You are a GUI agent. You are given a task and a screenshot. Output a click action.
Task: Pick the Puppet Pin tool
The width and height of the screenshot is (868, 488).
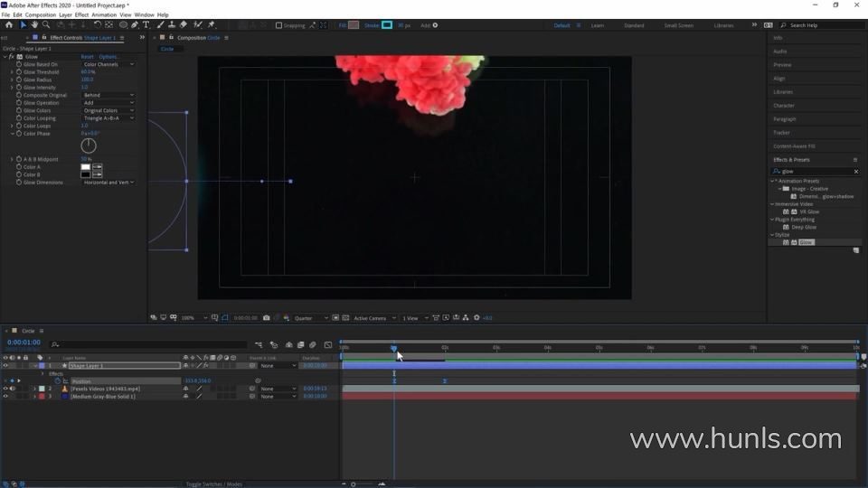[x=212, y=25]
